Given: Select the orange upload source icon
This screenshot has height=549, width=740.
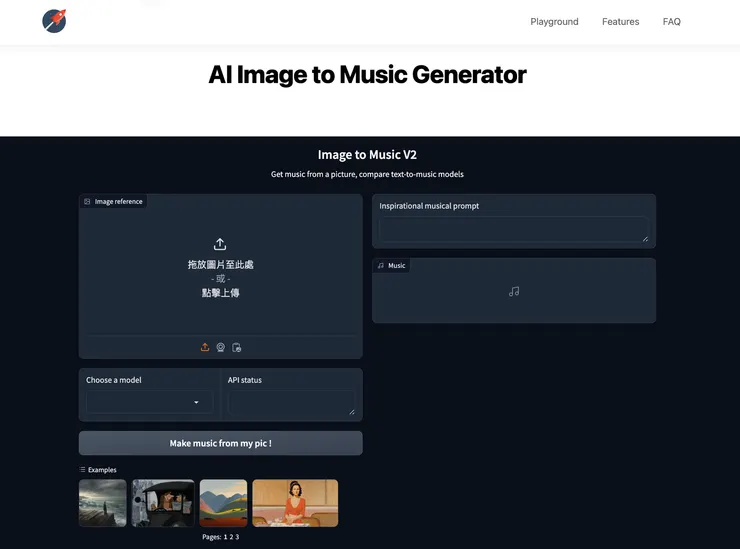Looking at the screenshot, I should coord(205,347).
